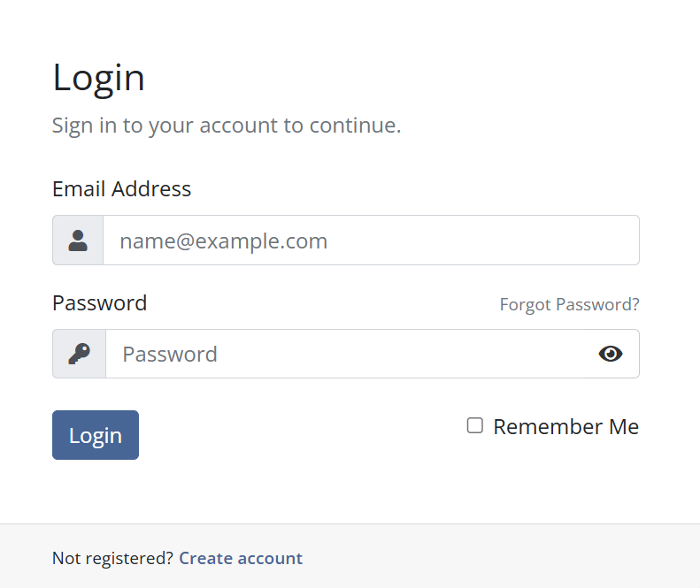The width and height of the screenshot is (700, 588).
Task: Click the 'Not registered?' footer text
Action: 112,558
